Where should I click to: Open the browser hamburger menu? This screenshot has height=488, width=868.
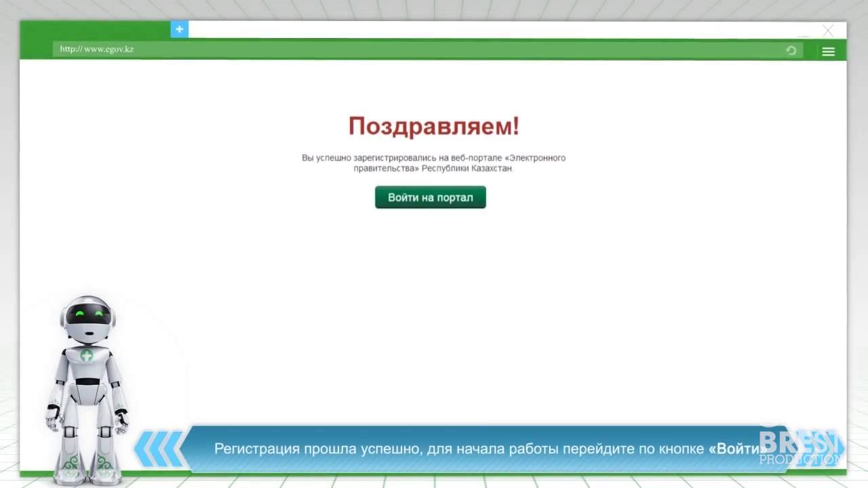(x=828, y=52)
